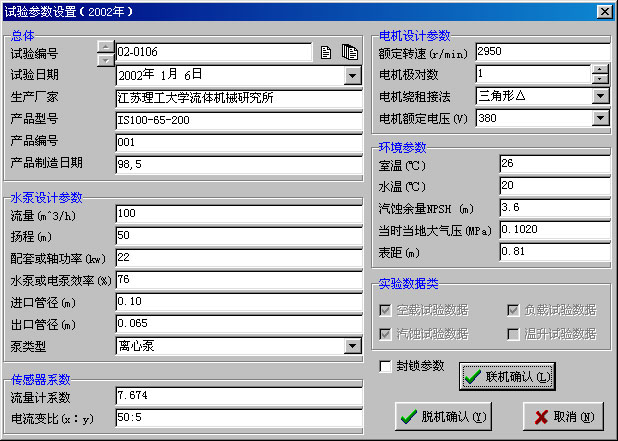This screenshot has width=618, height=441.
Task: Click the 水温 field showing 20
Action: pos(555,186)
